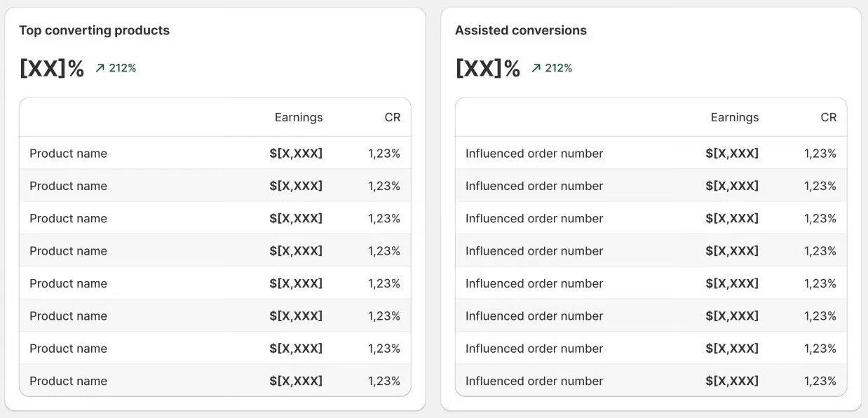Sort by the Earnings column in Top converting products
This screenshot has height=418, width=868.
coord(299,117)
